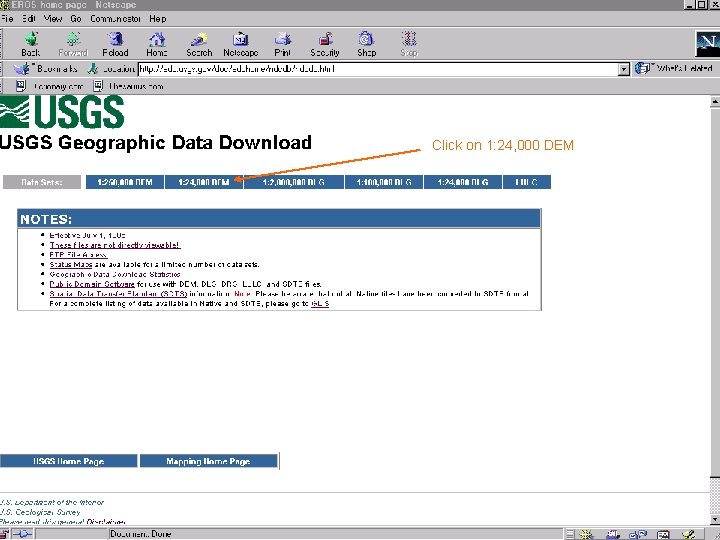Click U.S. Geological Survey footer text
720x540 pixels.
pos(40,512)
